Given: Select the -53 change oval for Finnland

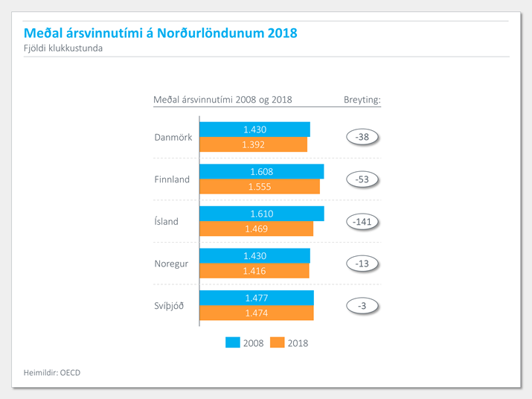Looking at the screenshot, I should click(362, 179).
